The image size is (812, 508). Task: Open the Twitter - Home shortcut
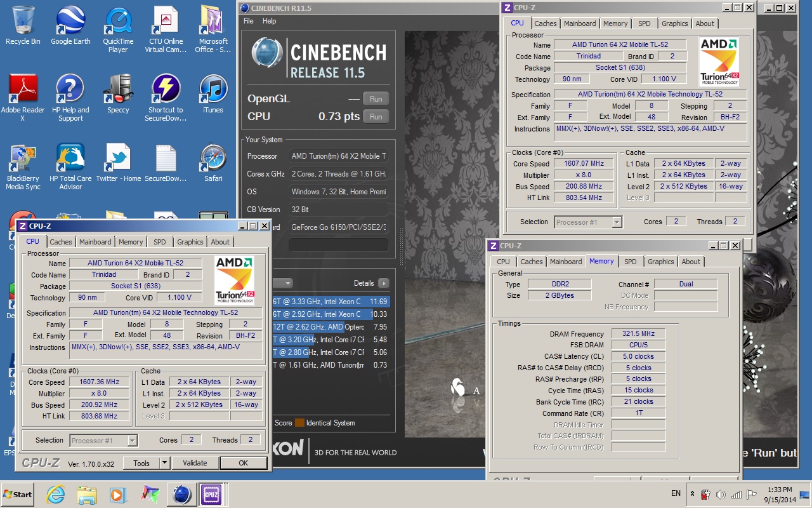coord(118,163)
